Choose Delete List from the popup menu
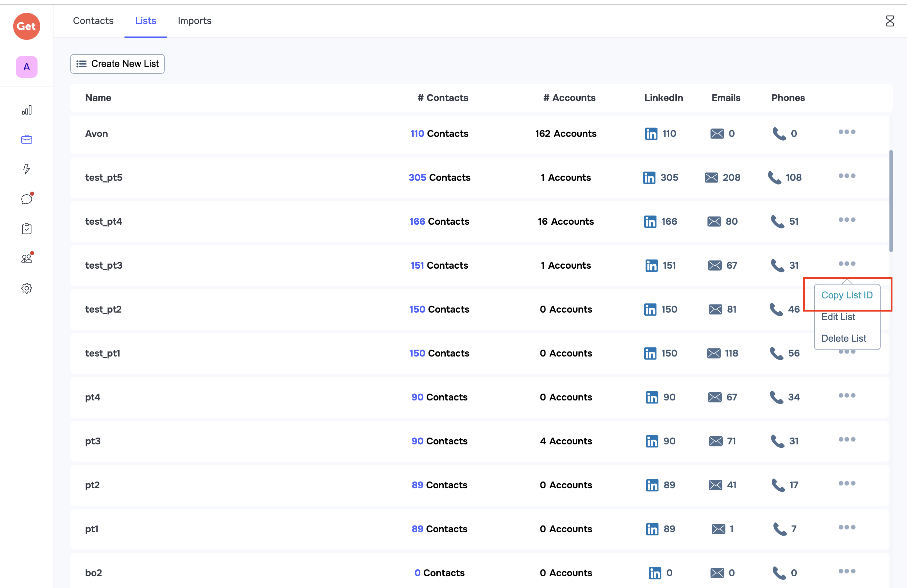Screen dimensions: 907x588 click(843, 338)
